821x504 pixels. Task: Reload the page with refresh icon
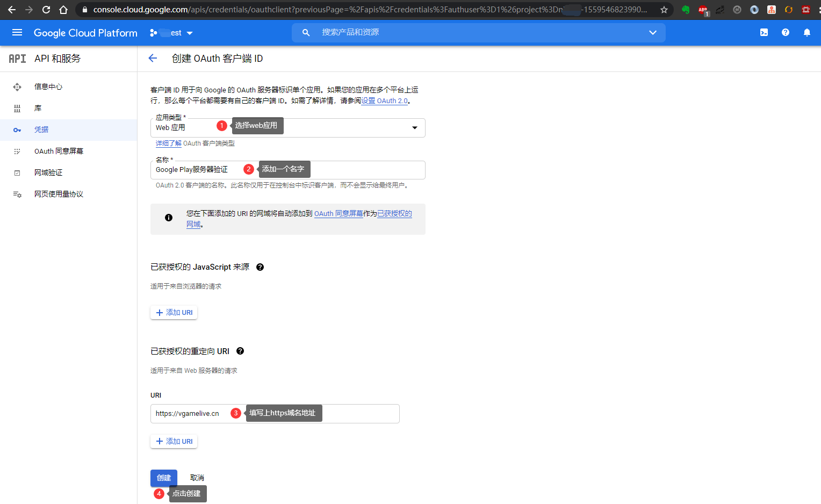point(46,10)
